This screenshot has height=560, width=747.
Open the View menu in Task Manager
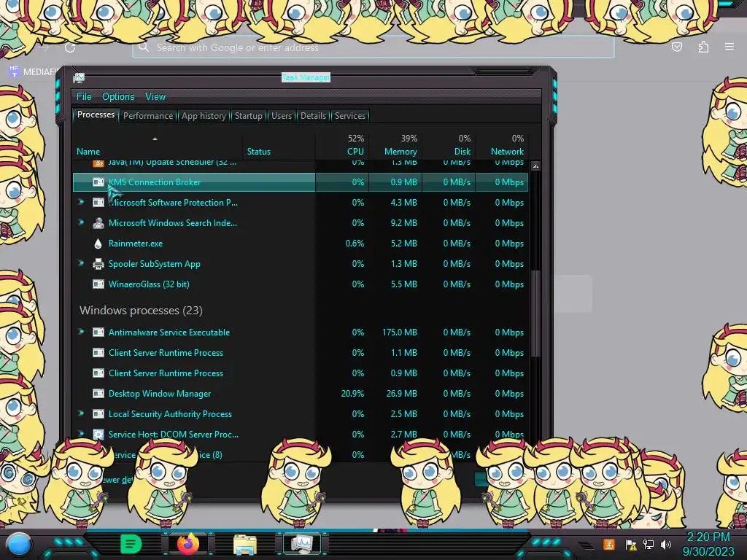pyautogui.click(x=155, y=97)
